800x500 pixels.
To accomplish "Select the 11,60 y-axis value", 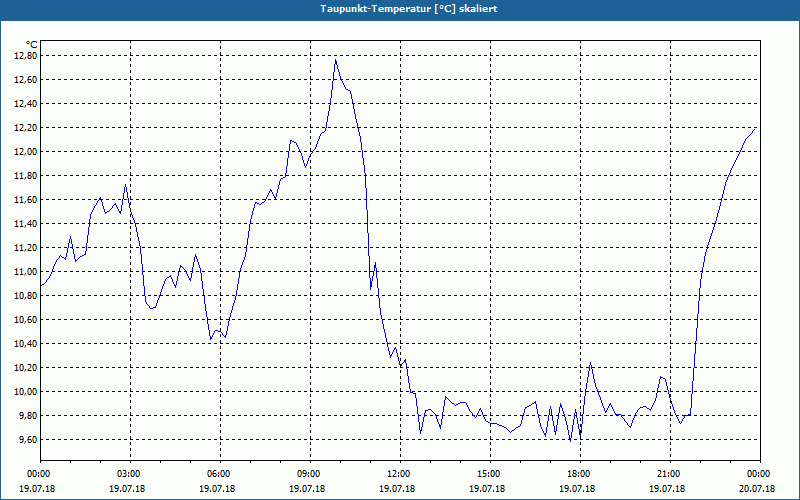I will pyautogui.click(x=26, y=199).
